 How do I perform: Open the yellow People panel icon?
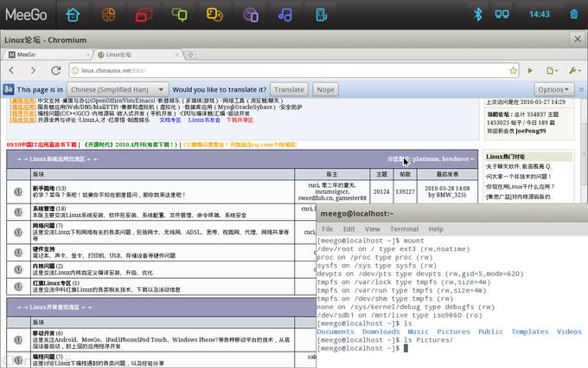click(214, 15)
